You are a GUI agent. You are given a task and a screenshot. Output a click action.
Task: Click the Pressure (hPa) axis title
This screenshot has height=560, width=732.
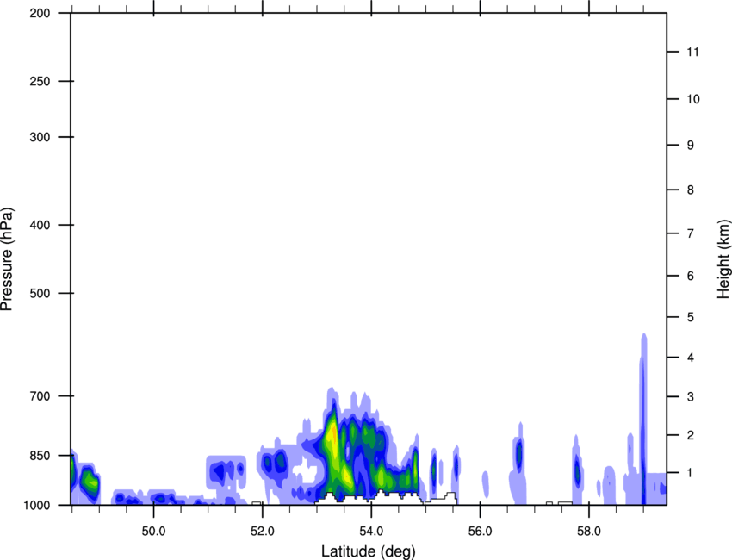[x=7, y=259]
